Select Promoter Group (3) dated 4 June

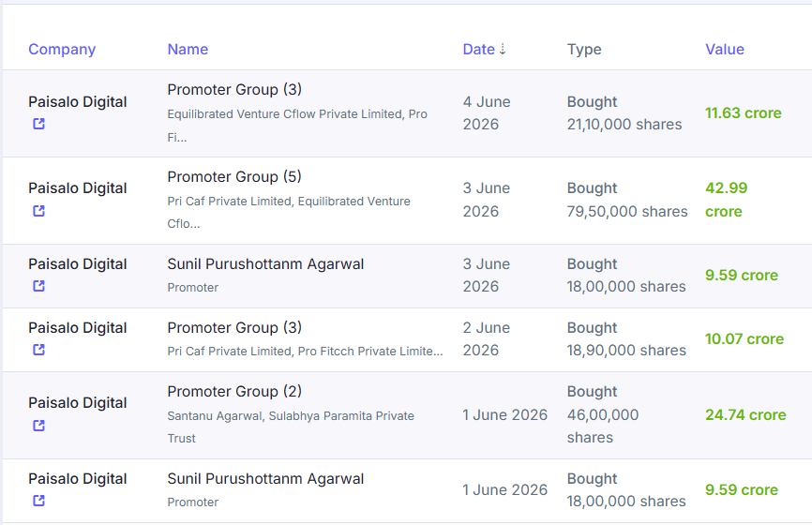[234, 90]
